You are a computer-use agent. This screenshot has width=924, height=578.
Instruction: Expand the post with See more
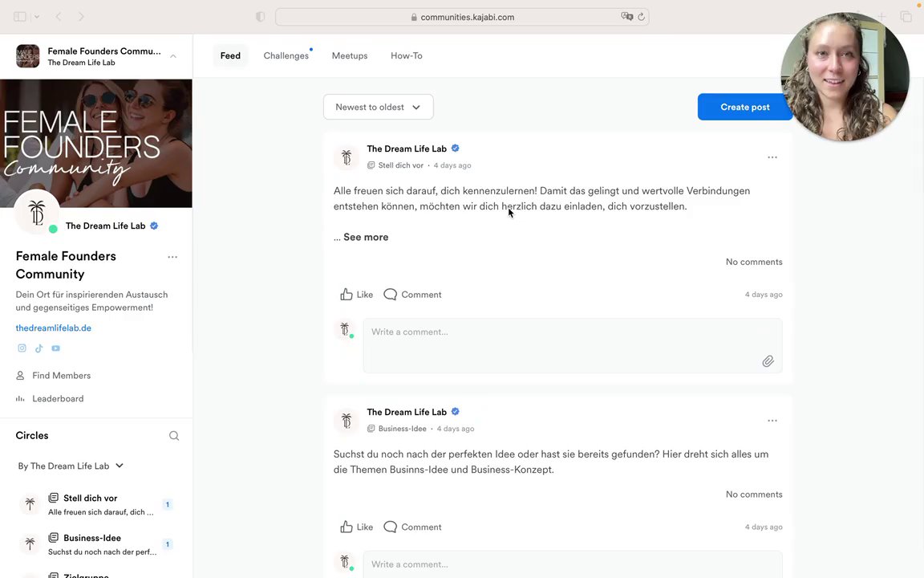pyautogui.click(x=366, y=237)
